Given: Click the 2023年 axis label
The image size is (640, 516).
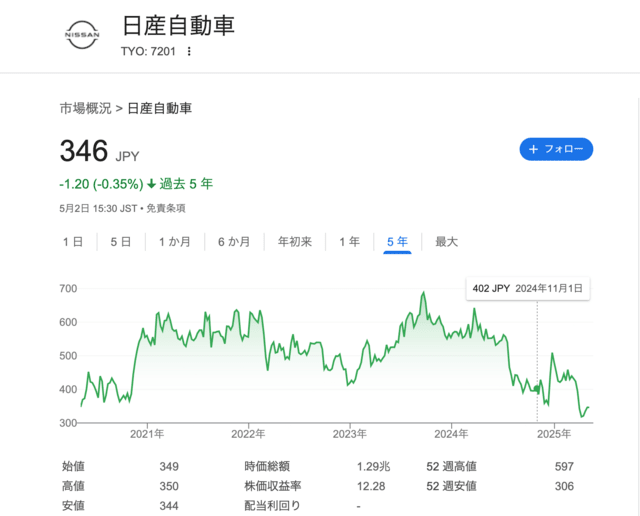Looking at the screenshot, I should click(x=349, y=434).
